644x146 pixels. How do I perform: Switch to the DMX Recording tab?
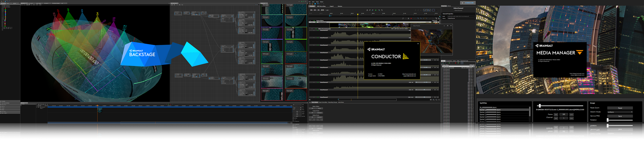click(321, 6)
